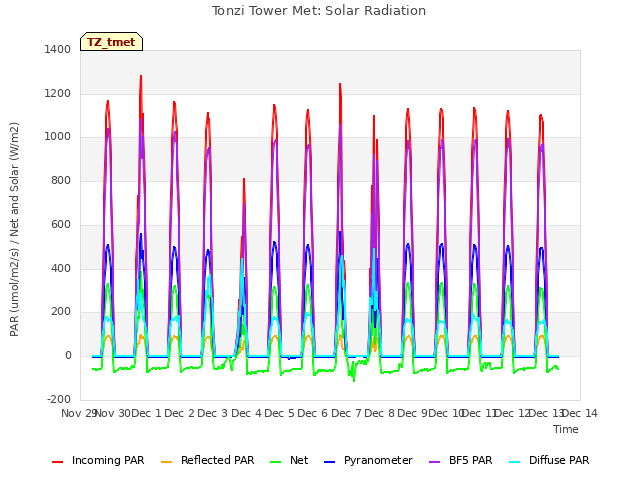Click the y-axis label 1000
The width and height of the screenshot is (640, 480).
tap(58, 137)
